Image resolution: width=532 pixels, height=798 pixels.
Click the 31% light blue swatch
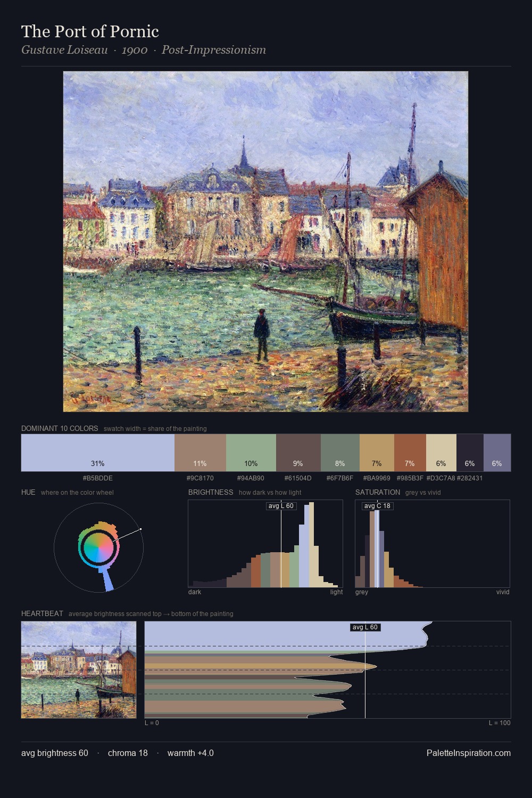98,453
